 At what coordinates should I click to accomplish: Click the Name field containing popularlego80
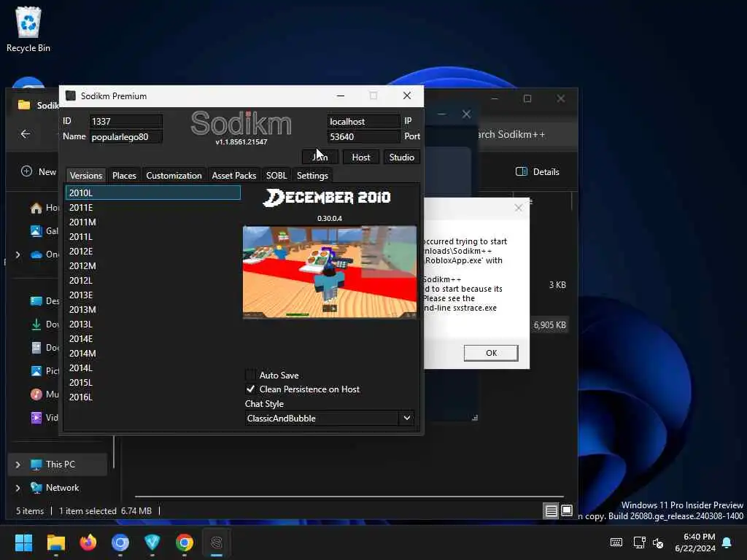[125, 136]
